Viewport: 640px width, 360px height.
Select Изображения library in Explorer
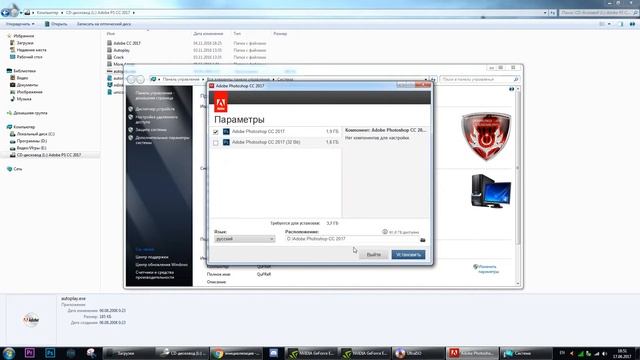[29, 92]
